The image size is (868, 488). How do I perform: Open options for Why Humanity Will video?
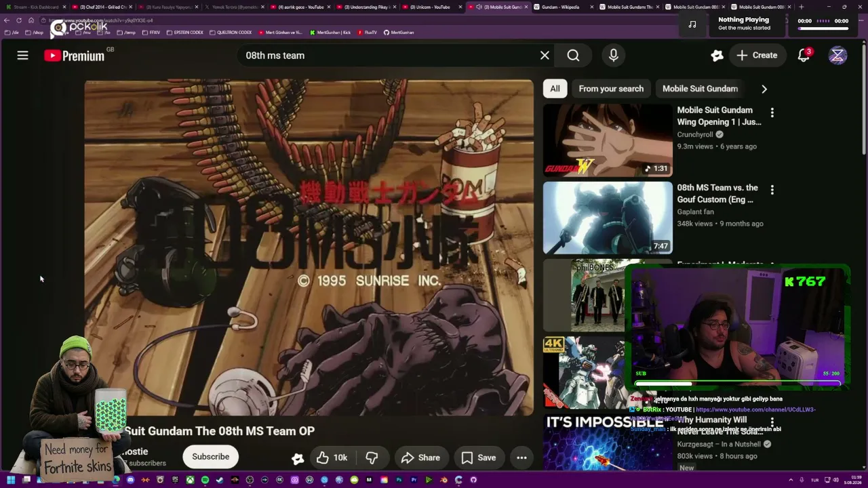click(772, 422)
